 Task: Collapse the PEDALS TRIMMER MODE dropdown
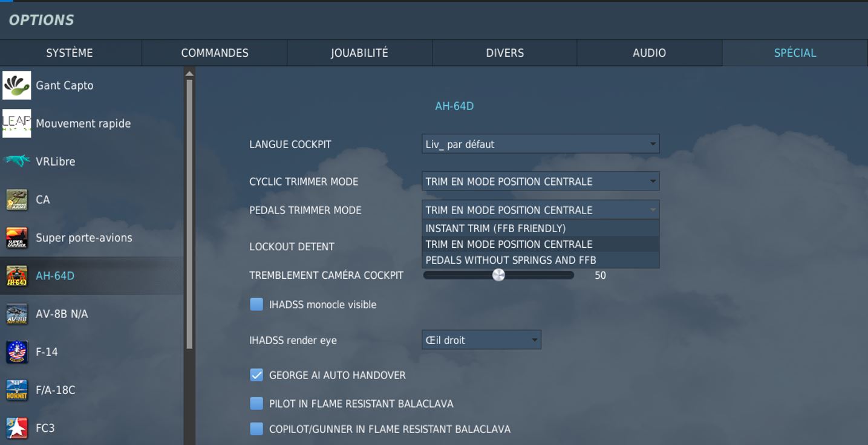540,210
